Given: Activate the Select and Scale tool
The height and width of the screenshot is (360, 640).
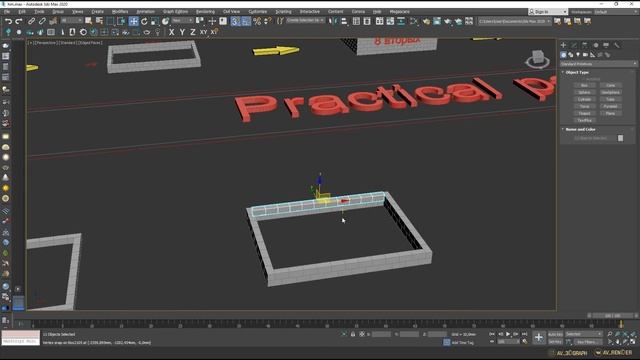Looking at the screenshot, I should click(155, 21).
